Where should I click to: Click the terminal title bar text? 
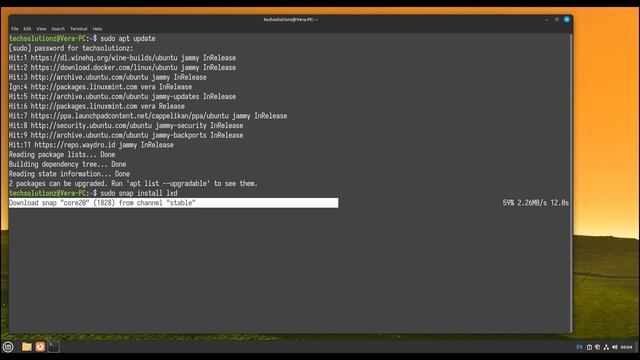pyautogui.click(x=290, y=20)
